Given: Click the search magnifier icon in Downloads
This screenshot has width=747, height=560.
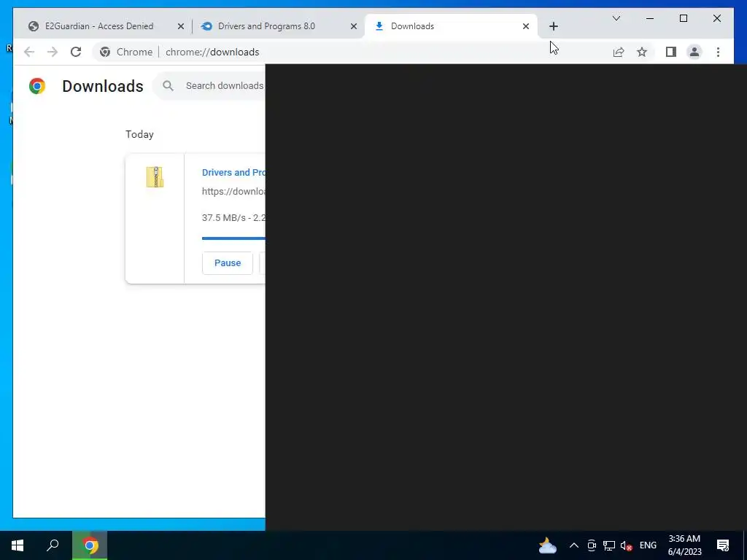Looking at the screenshot, I should pos(168,86).
